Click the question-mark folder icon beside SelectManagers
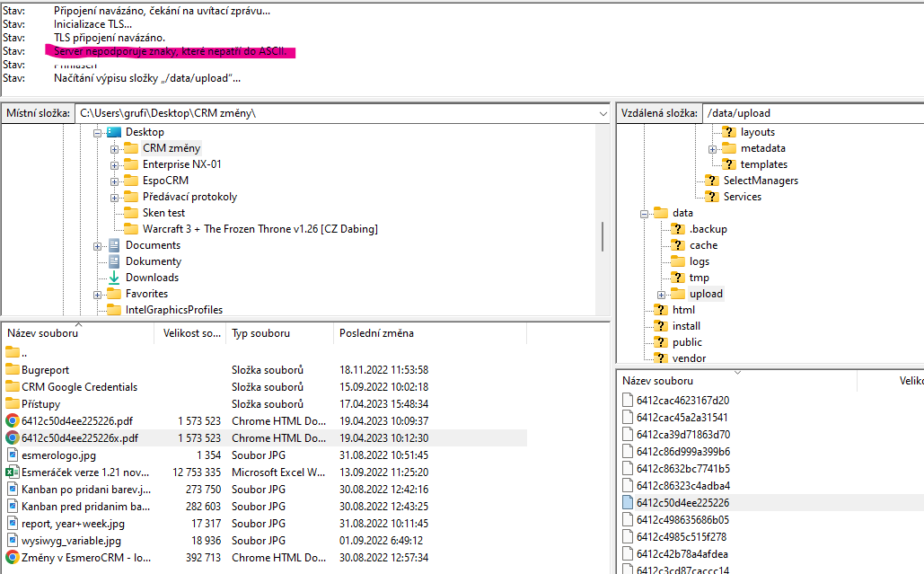The image size is (924, 574). tap(711, 181)
